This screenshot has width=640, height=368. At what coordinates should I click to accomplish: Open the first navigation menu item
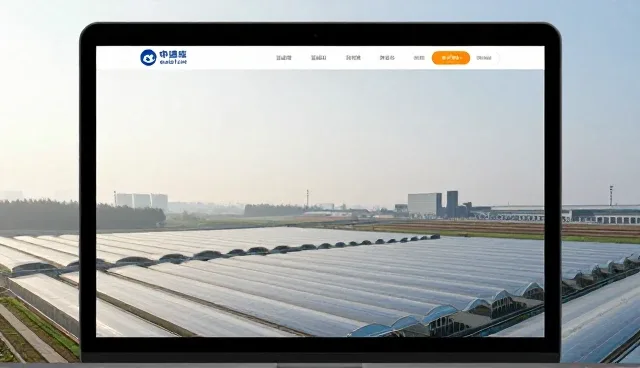click(x=284, y=58)
